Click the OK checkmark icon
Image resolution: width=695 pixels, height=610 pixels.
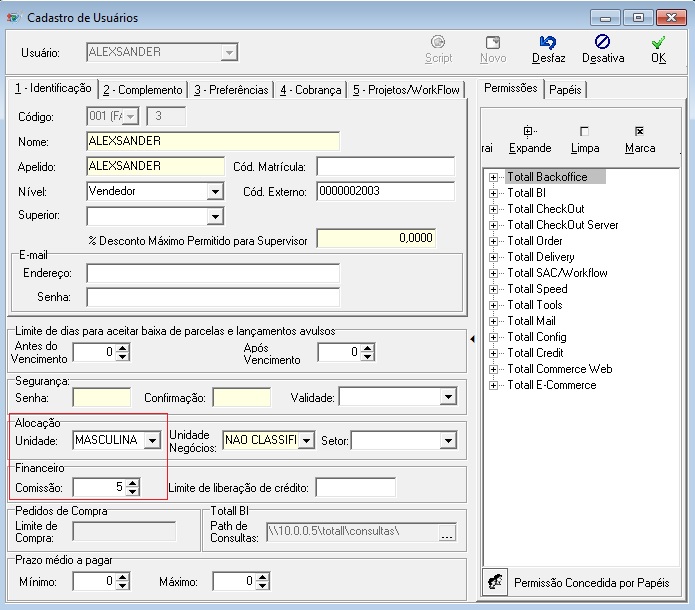pos(658,42)
